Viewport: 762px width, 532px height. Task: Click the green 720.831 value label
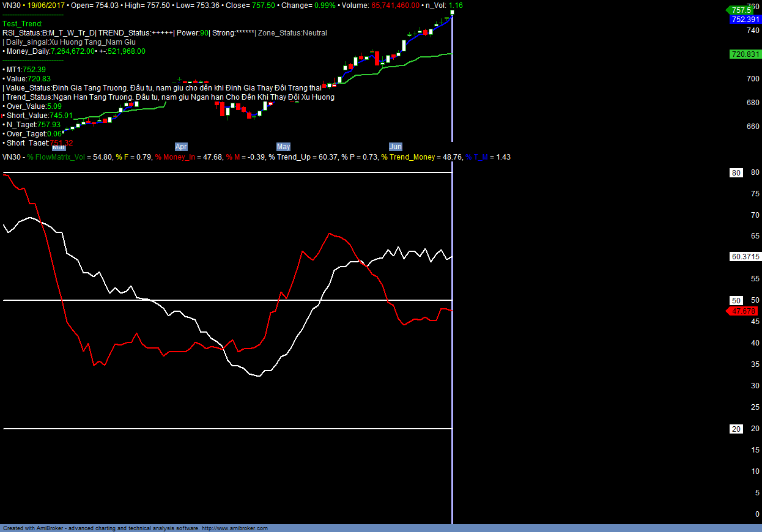[745, 54]
